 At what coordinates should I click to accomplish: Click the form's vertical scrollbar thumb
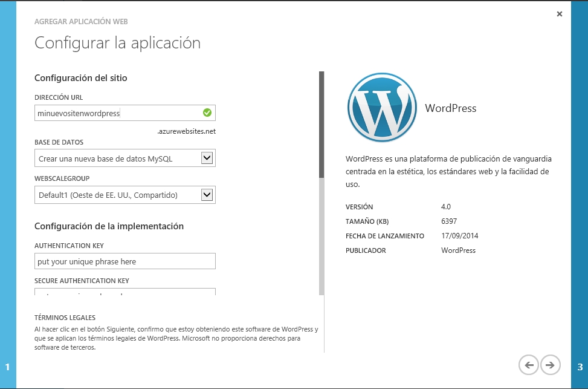coord(321,125)
